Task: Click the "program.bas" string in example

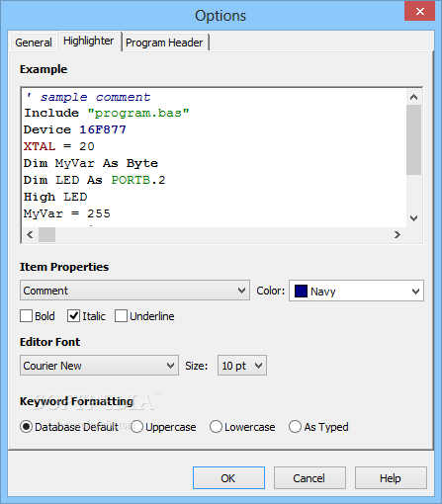Action: coord(138,114)
